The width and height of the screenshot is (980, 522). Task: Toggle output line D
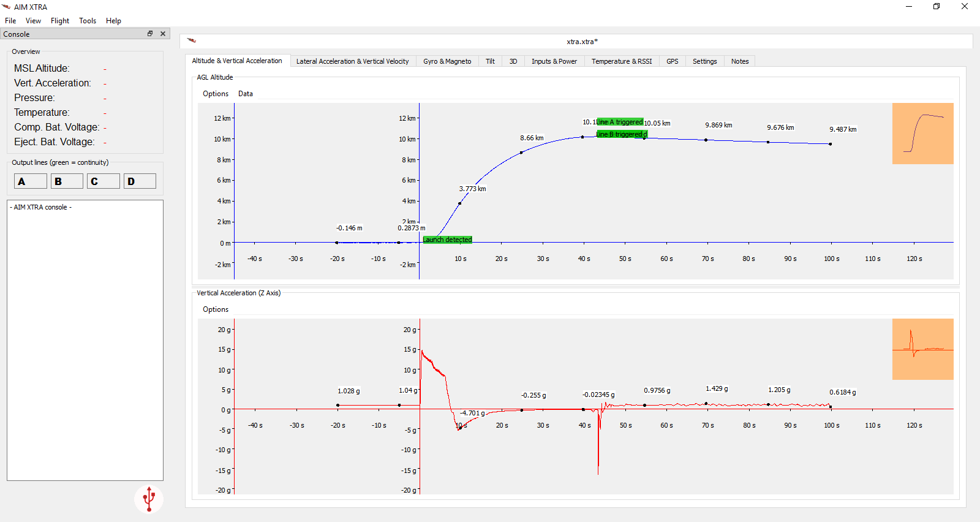[140, 181]
